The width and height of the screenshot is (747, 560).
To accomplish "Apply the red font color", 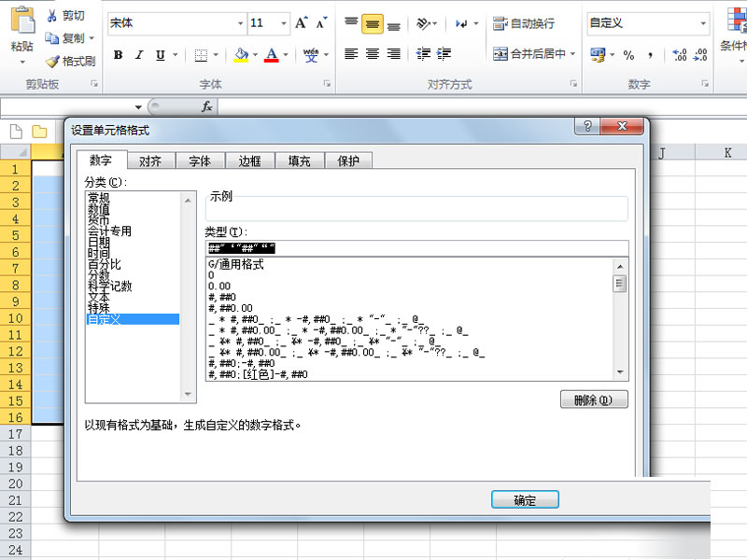I will tap(272, 55).
